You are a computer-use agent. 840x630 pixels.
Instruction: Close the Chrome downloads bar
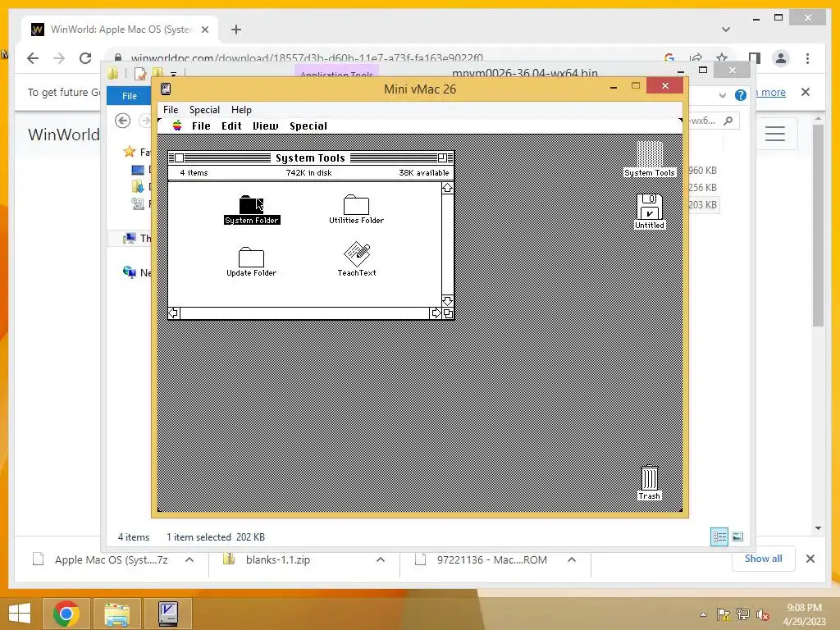[810, 559]
